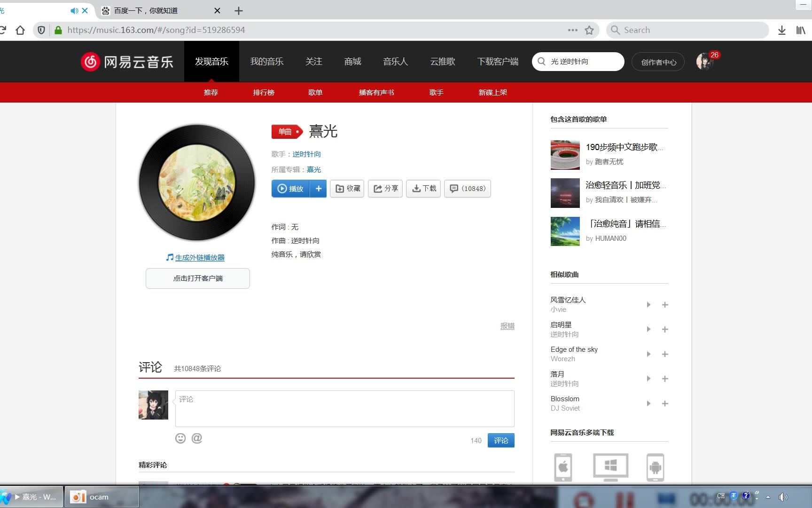Open playlist creator HUMAN00
The image size is (812, 508).
click(611, 238)
